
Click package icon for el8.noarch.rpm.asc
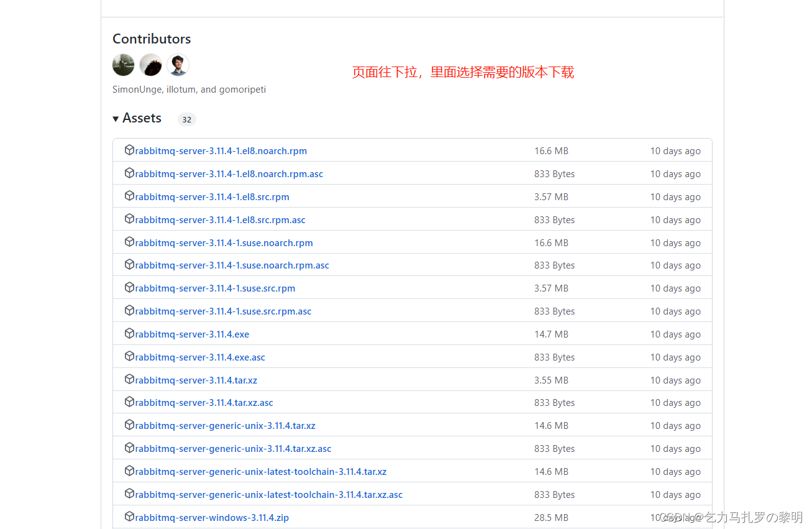point(129,173)
